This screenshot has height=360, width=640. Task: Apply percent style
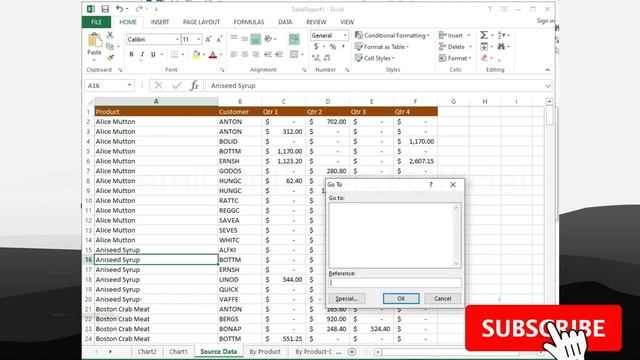pos(333,47)
